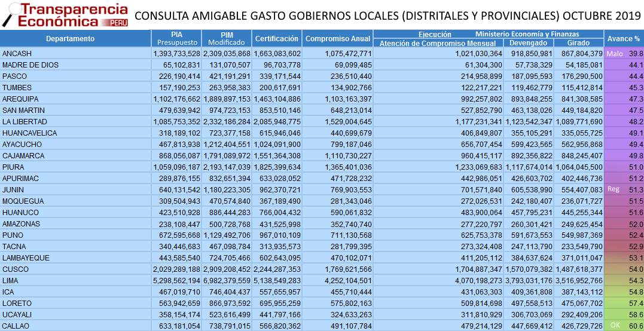Select the ICA department cell
This screenshot has width=644, height=331.
75,292
